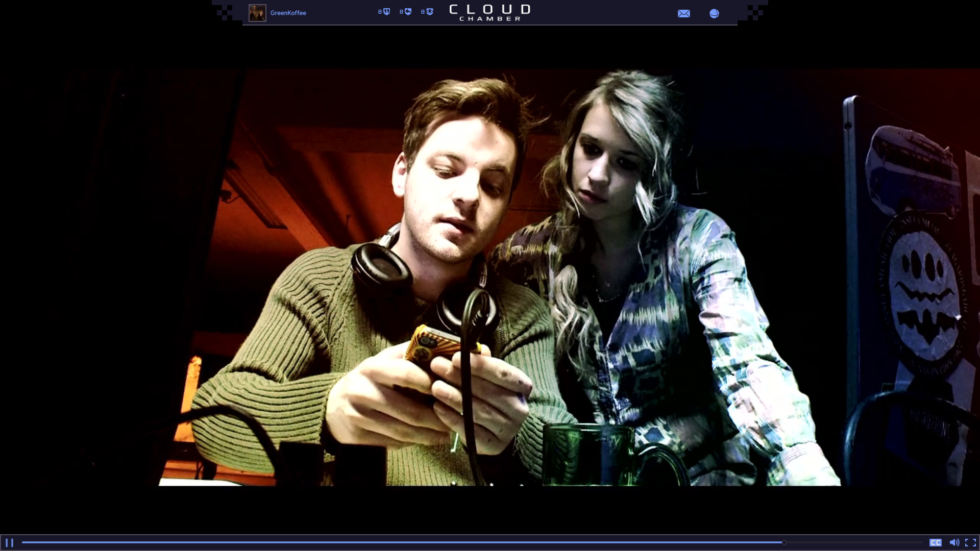Click the playback position handle
Viewport: 980px width, 551px height.
pos(785,542)
